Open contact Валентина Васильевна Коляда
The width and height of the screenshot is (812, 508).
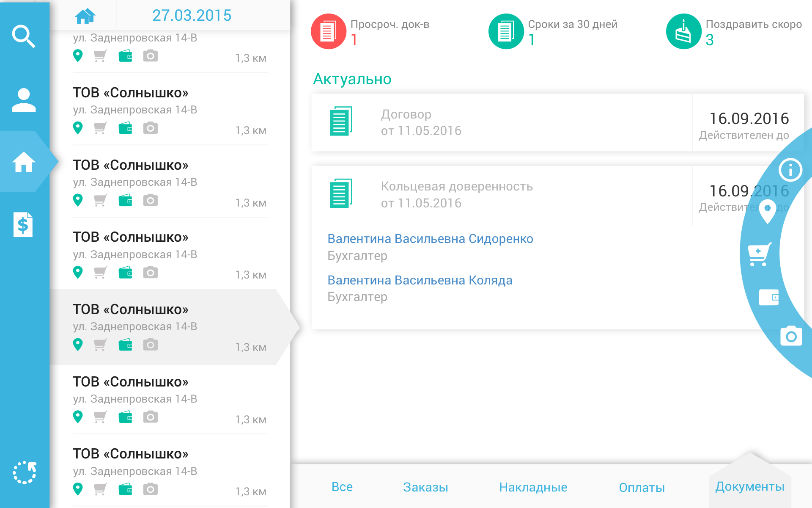coord(420,280)
